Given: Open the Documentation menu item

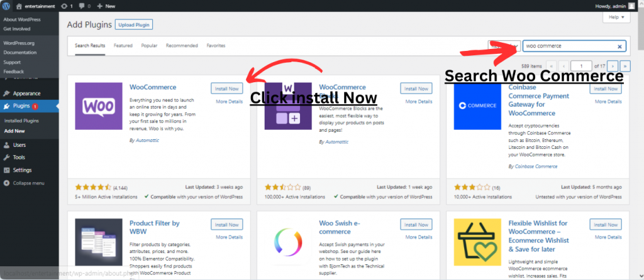Looking at the screenshot, I should point(19,53).
